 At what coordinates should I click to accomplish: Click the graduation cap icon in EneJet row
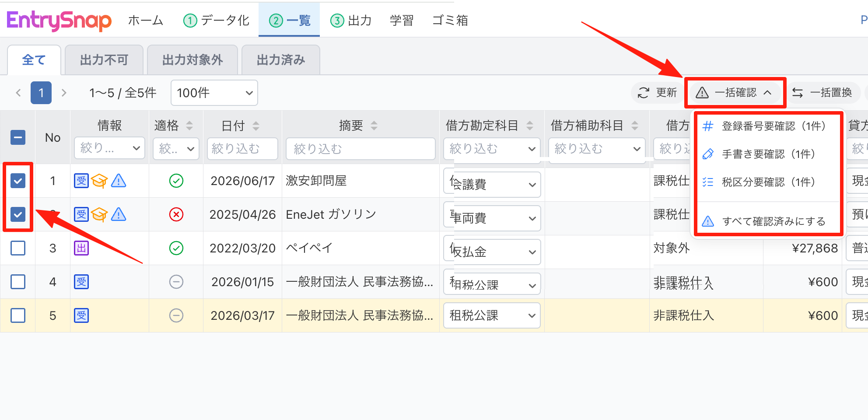pyautogui.click(x=99, y=214)
